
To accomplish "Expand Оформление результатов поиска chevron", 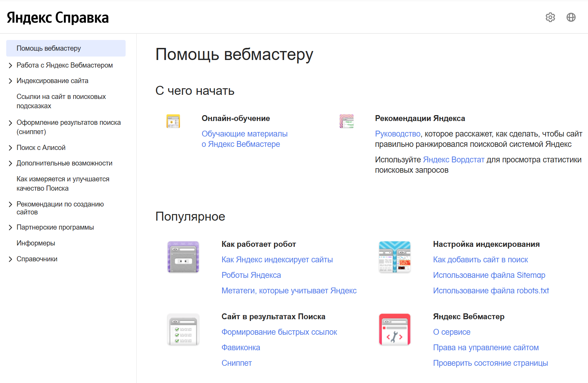I will pyautogui.click(x=10, y=123).
